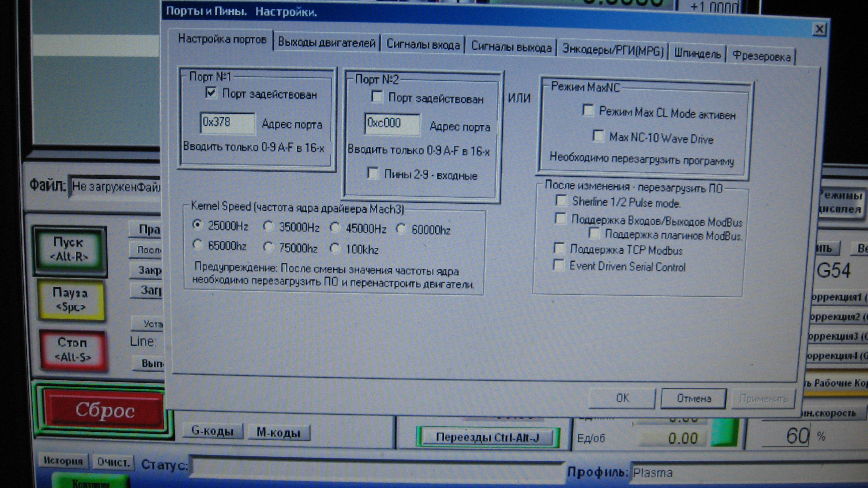The width and height of the screenshot is (868, 488).
Task: Click Отмена to cancel dialog
Action: [694, 399]
